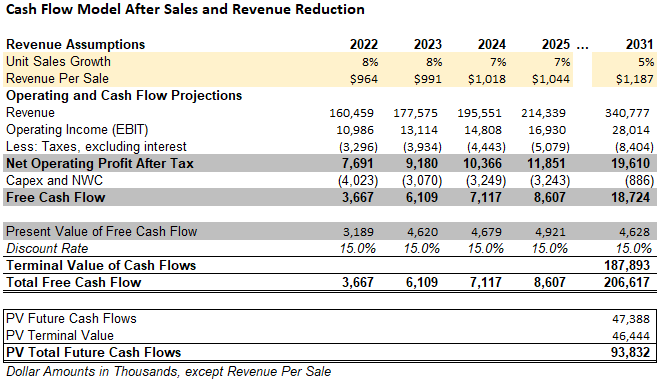Select the 2025 column header
Screen dimensions: 658x380
click(x=556, y=44)
